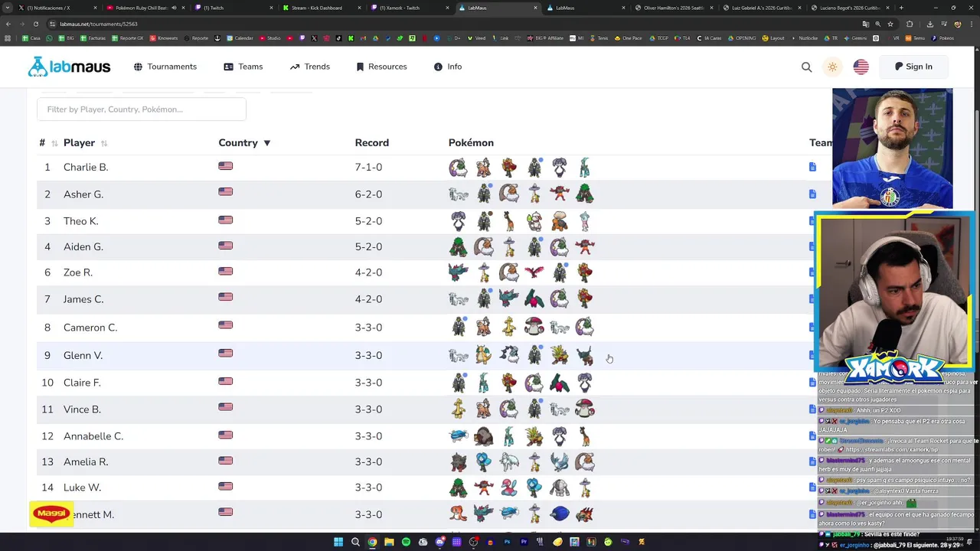Open Spotify from the taskbar
The width and height of the screenshot is (980, 551).
click(x=406, y=542)
